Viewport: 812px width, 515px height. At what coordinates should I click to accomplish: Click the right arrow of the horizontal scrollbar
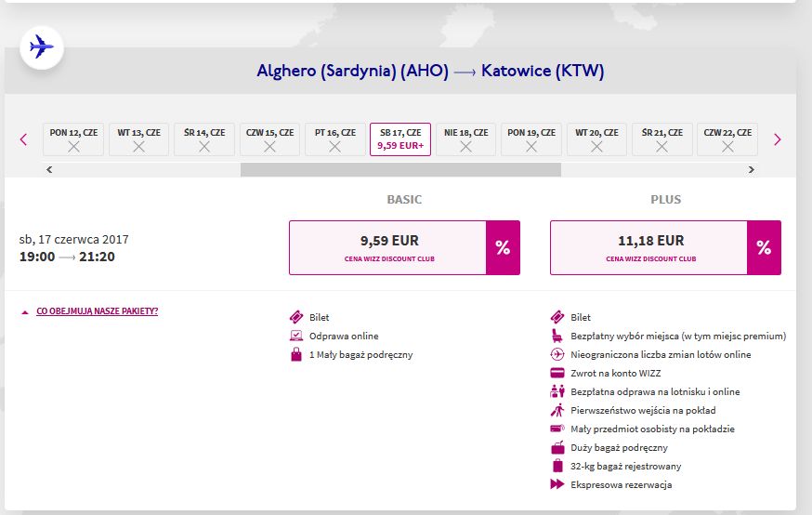click(x=751, y=169)
